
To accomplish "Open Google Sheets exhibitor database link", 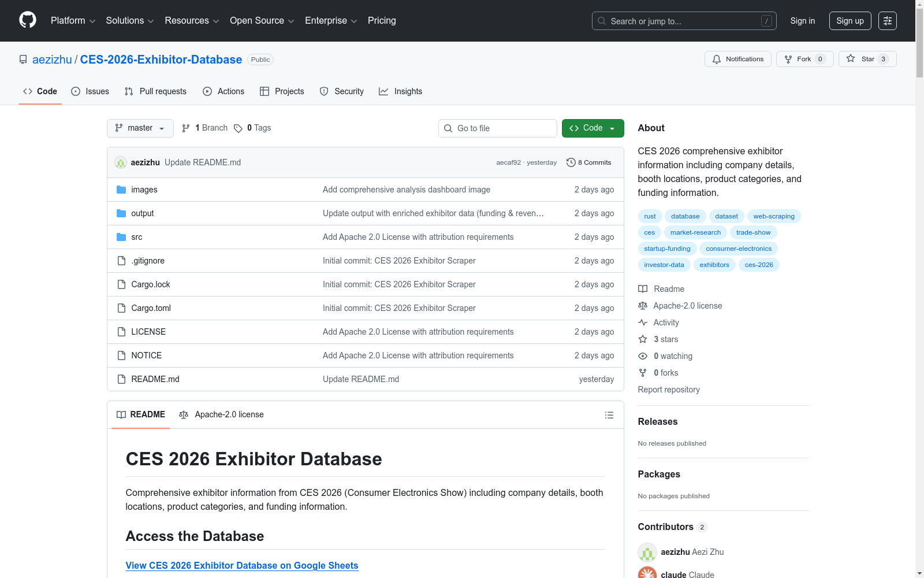I will pyautogui.click(x=242, y=565).
